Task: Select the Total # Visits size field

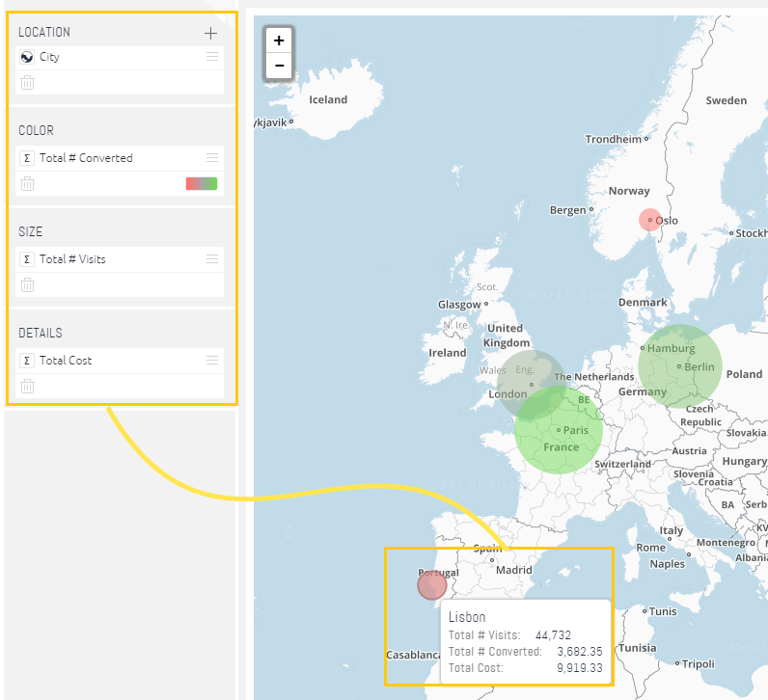Action: click(120, 259)
